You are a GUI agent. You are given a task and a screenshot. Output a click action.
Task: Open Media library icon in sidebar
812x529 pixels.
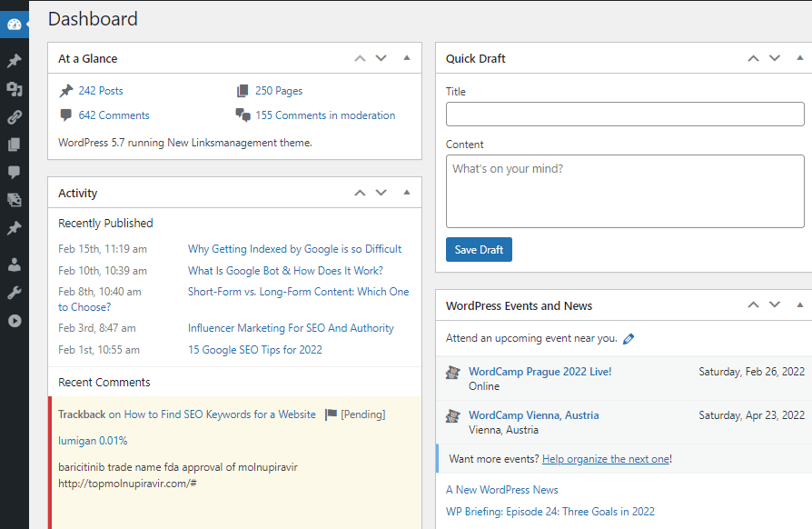(14, 89)
